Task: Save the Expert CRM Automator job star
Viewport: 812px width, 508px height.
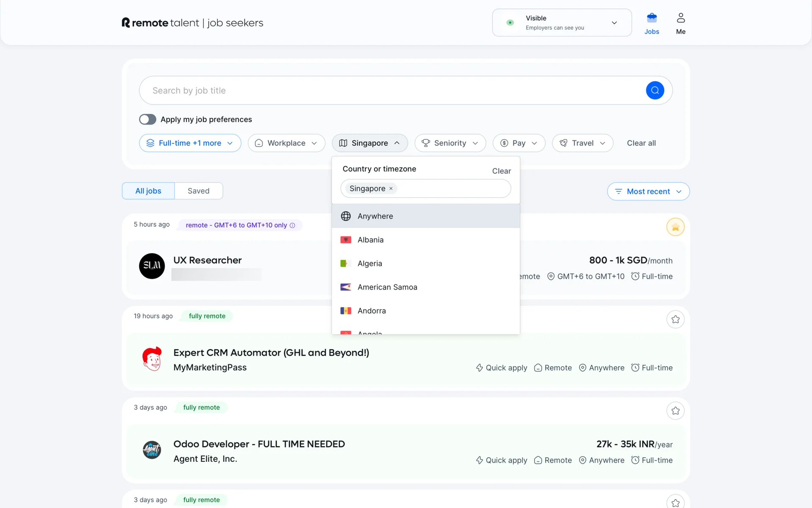Action: [675, 319]
